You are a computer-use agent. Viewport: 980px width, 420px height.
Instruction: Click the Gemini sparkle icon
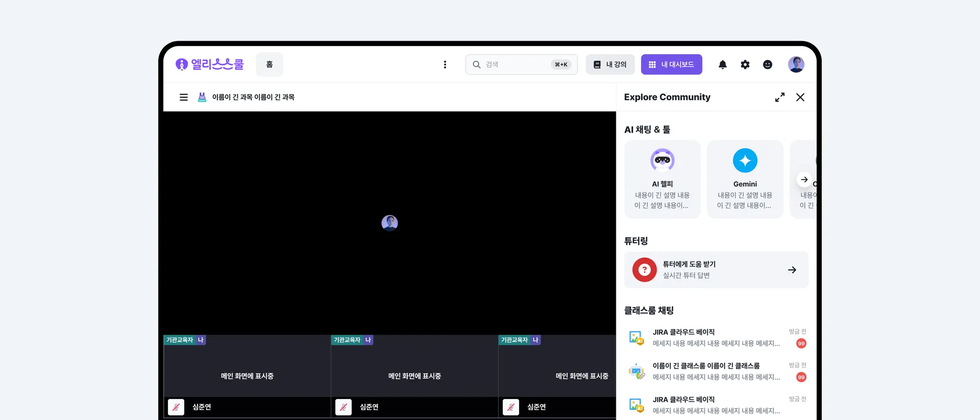point(745,160)
